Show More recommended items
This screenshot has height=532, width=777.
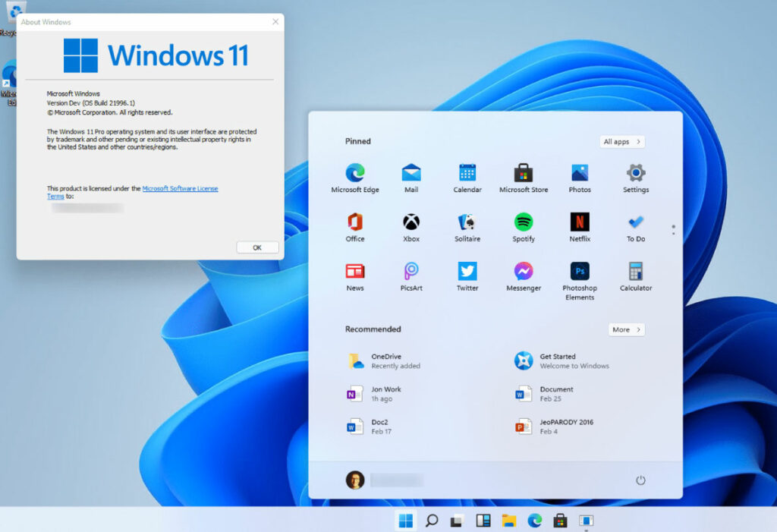627,329
